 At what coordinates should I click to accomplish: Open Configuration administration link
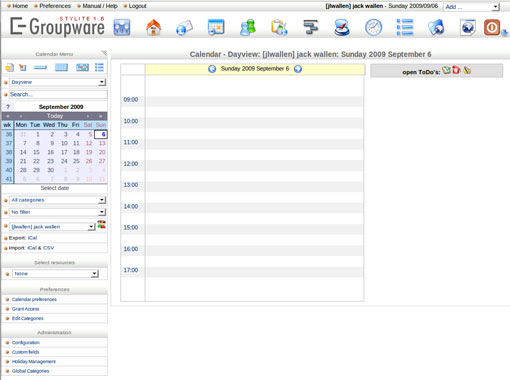(26, 342)
